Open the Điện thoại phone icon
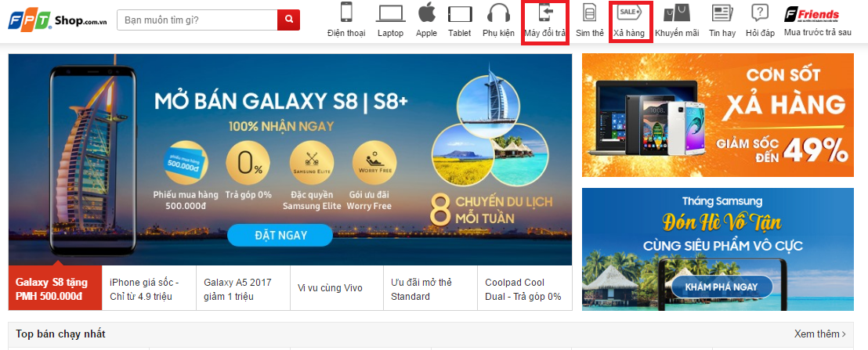 pos(346,13)
